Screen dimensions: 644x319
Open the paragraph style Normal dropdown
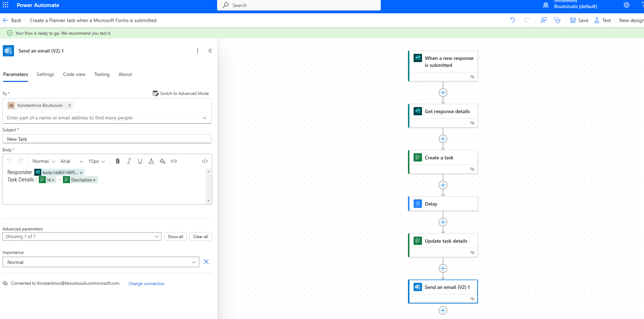click(x=44, y=161)
